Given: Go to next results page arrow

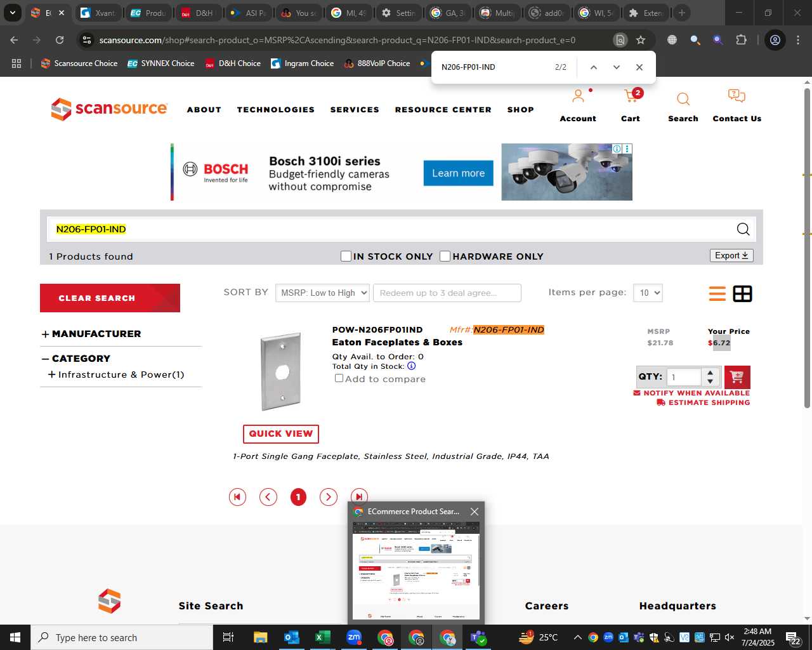Looking at the screenshot, I should pyautogui.click(x=328, y=496).
